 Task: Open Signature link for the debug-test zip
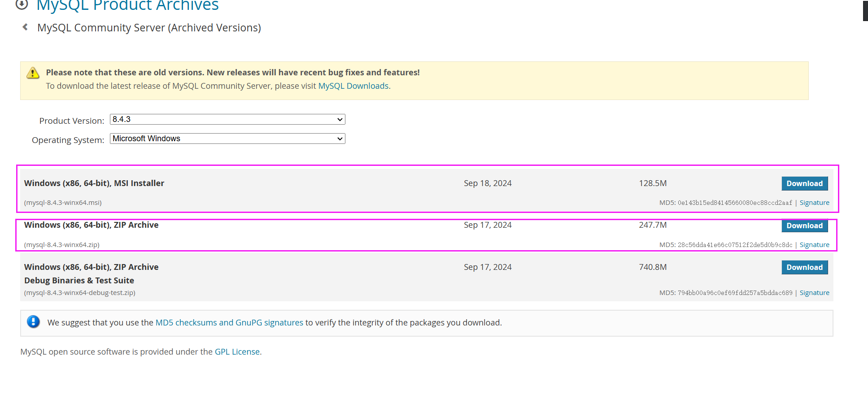pyautogui.click(x=814, y=293)
